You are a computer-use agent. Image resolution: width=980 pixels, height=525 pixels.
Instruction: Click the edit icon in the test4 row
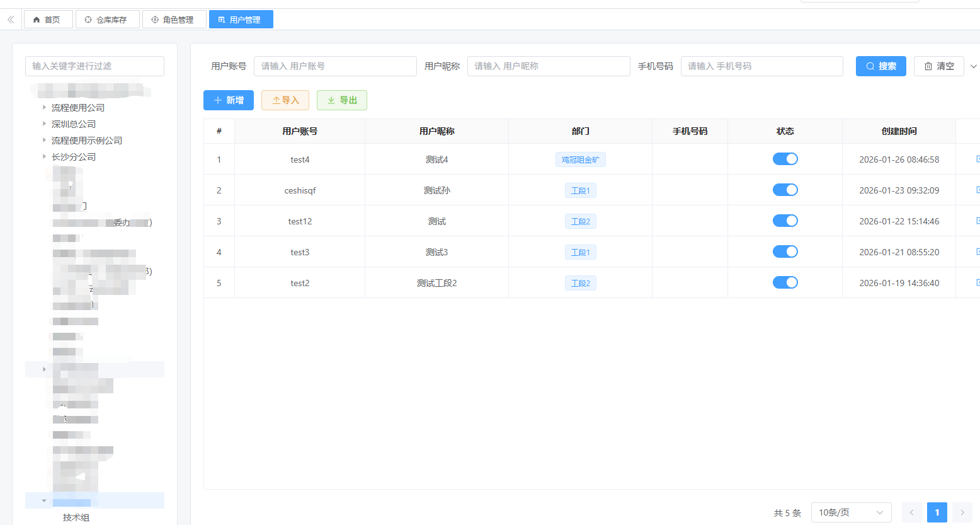977,159
